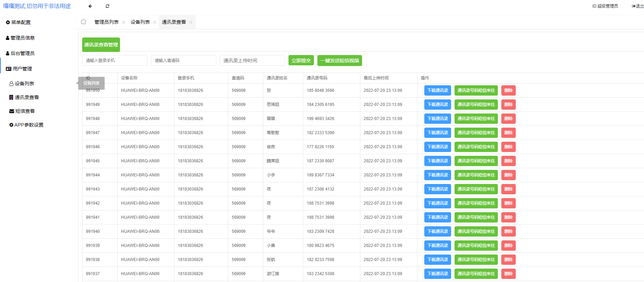This screenshot has width=644, height=282.
Task: Open the 通讯录上传时间 date picker
Action: [x=252, y=61]
